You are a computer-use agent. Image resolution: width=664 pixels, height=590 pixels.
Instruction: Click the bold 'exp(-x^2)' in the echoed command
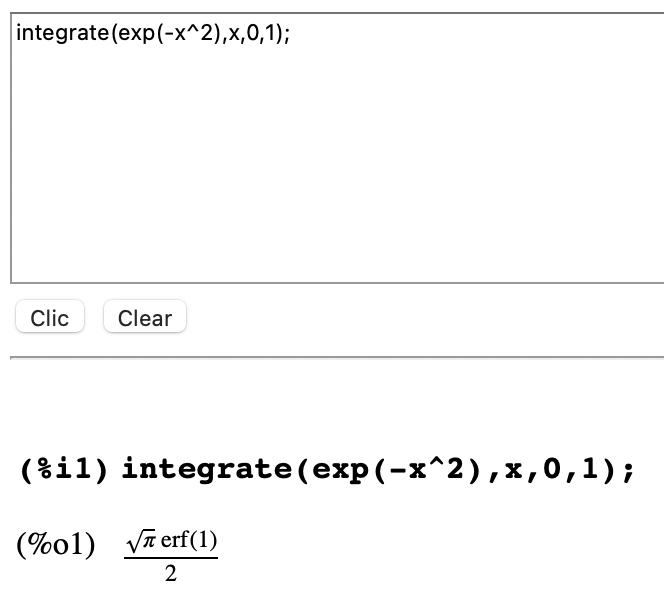389,469
